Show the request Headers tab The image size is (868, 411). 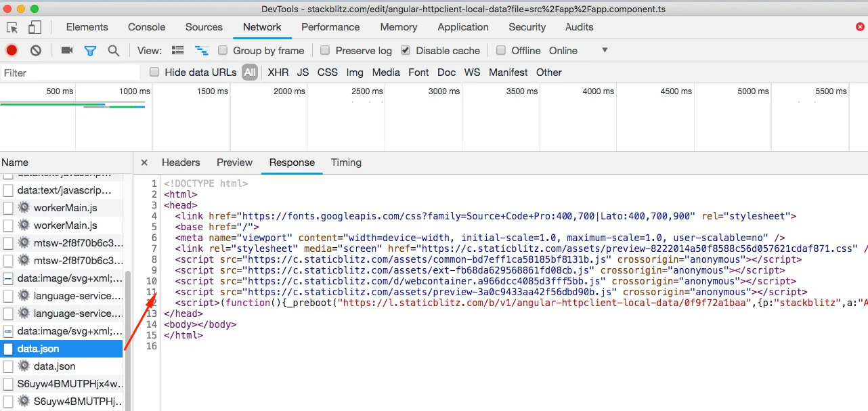pos(181,163)
